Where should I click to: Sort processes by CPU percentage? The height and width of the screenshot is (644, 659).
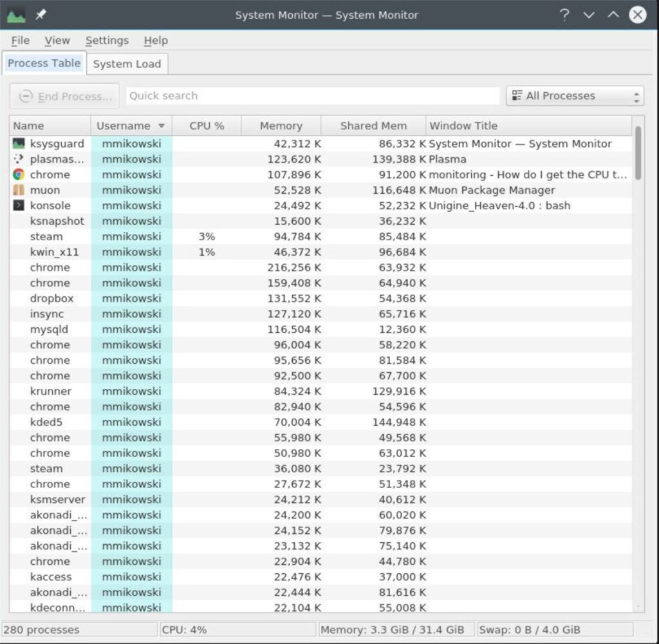tap(207, 126)
